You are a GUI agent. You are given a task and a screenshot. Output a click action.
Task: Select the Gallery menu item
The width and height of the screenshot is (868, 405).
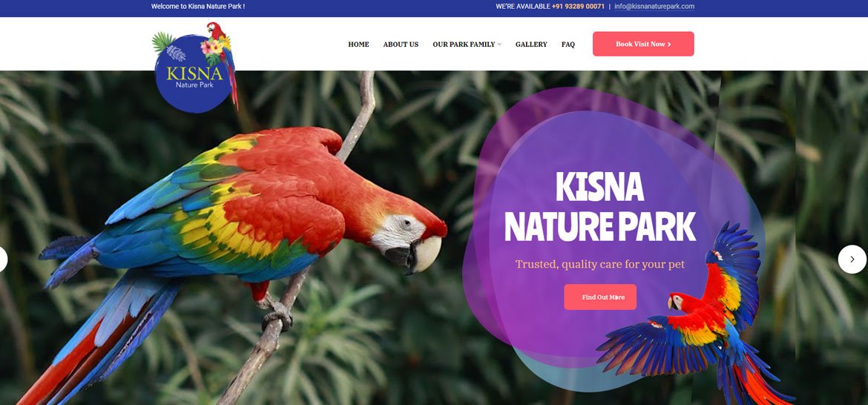tap(531, 45)
